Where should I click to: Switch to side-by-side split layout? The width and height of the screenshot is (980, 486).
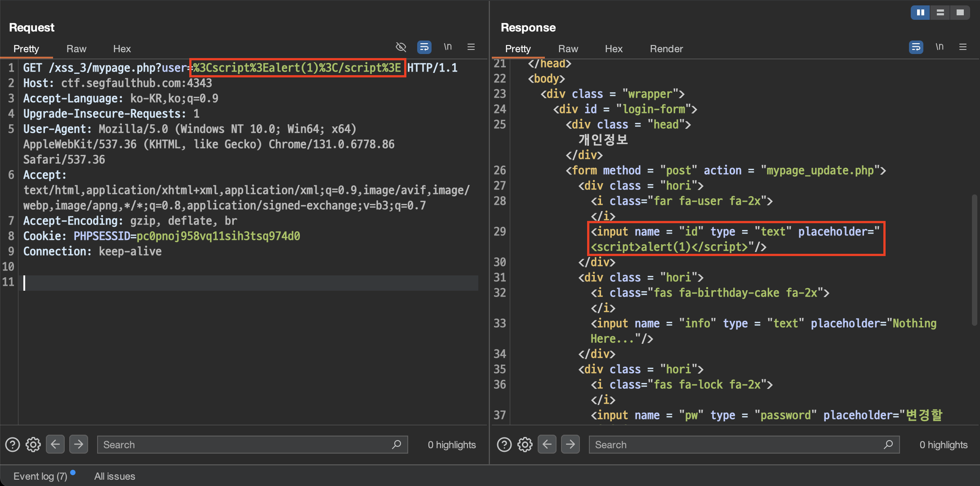(x=920, y=13)
